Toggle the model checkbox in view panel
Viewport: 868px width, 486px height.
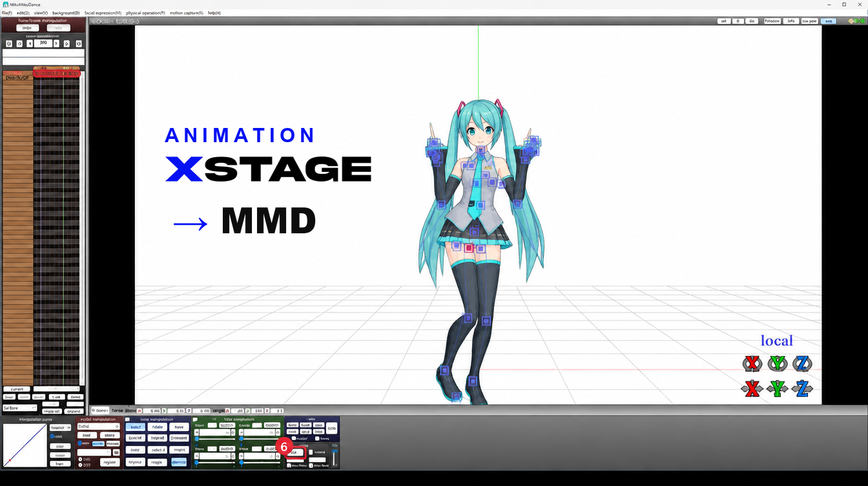(293, 438)
